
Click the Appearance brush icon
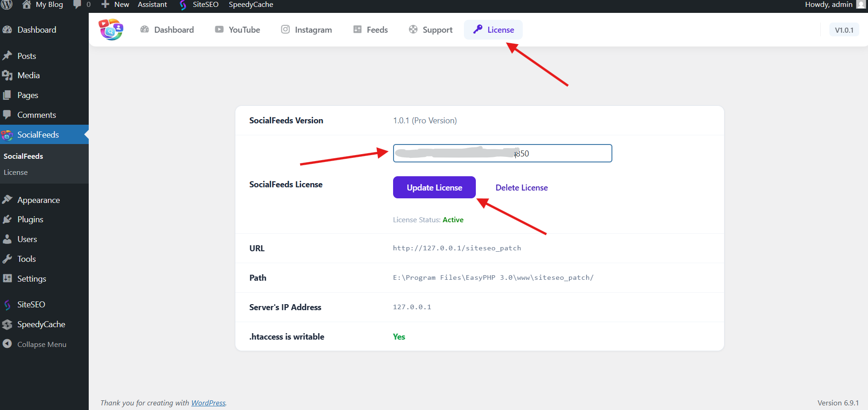7,200
